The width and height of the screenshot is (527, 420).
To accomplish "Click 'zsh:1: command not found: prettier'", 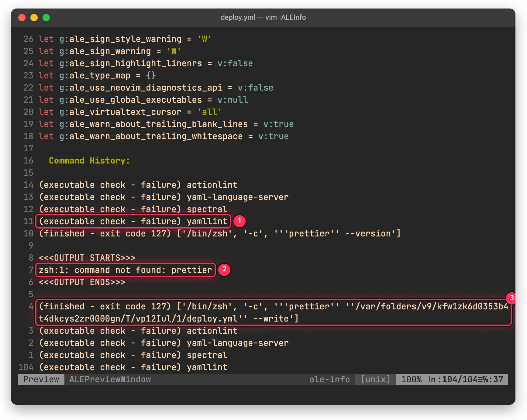I will tap(125, 270).
